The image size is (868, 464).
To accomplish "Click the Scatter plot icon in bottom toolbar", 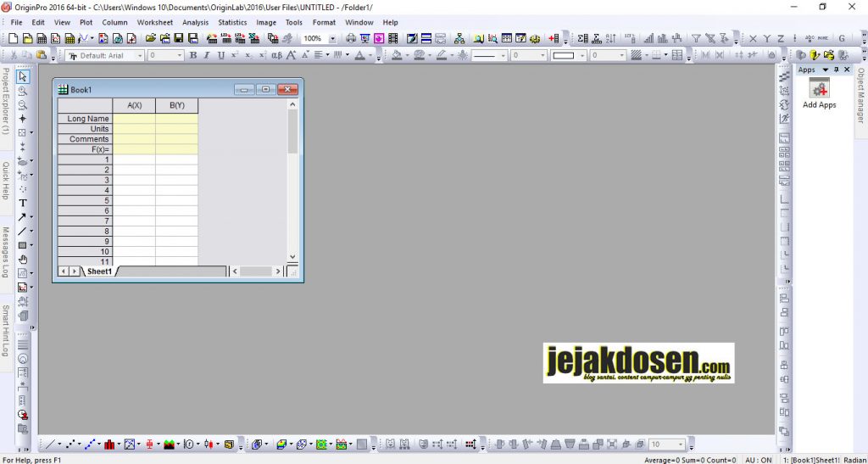I will pyautogui.click(x=71, y=444).
